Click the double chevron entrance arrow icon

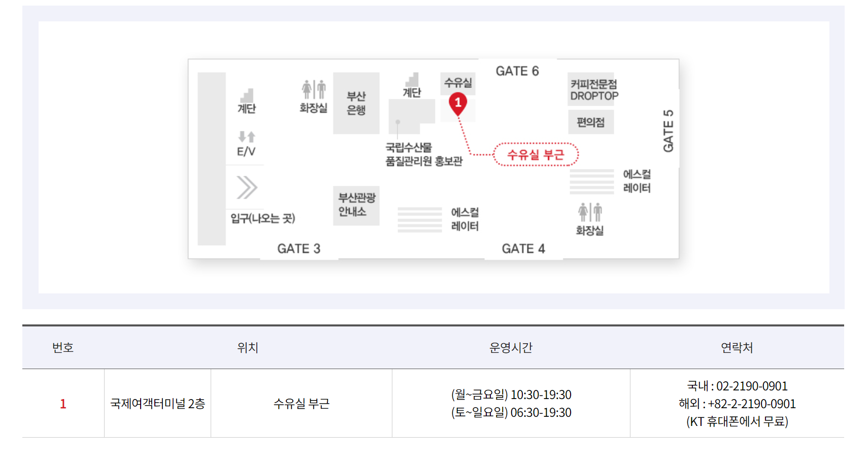[247, 187]
